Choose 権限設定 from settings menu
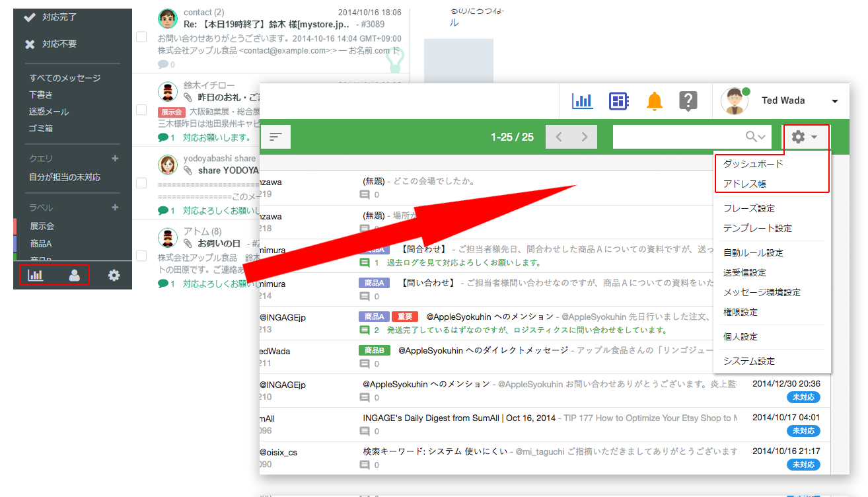The height and width of the screenshot is (497, 868). tap(740, 312)
